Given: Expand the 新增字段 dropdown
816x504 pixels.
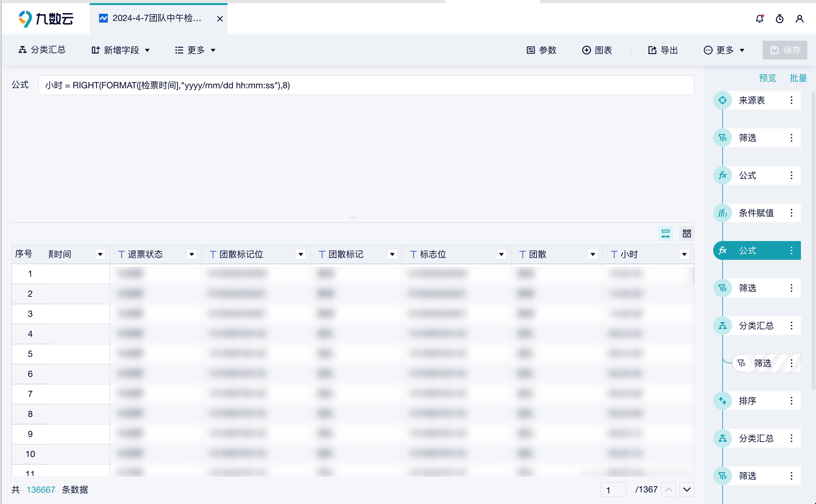Looking at the screenshot, I should [121, 50].
